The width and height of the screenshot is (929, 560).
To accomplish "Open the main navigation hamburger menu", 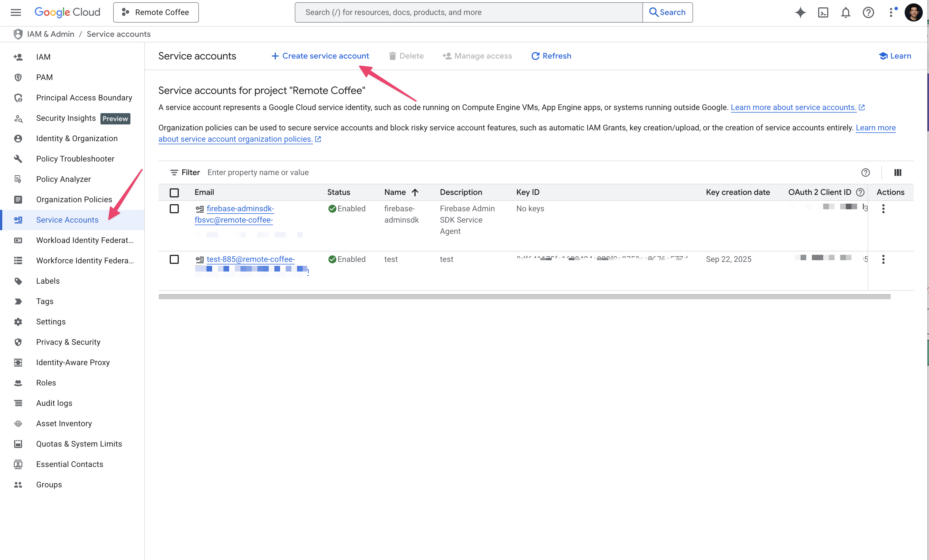I will tap(16, 12).
